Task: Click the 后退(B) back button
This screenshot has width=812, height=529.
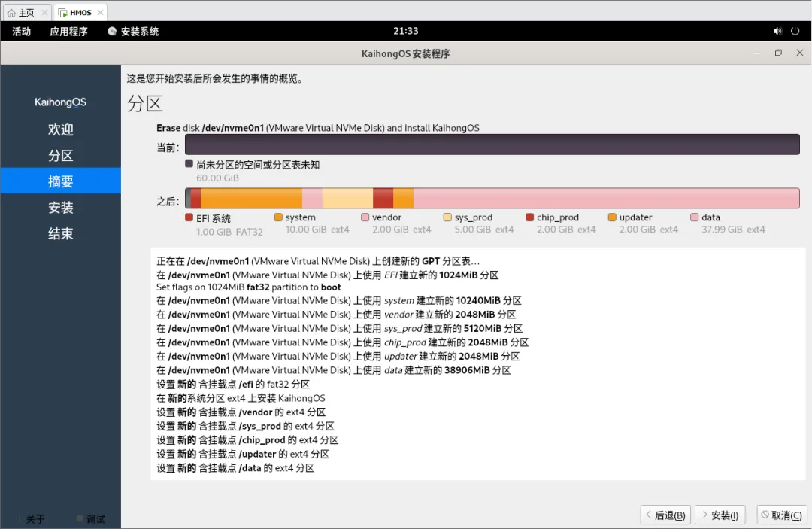Action: [665, 515]
